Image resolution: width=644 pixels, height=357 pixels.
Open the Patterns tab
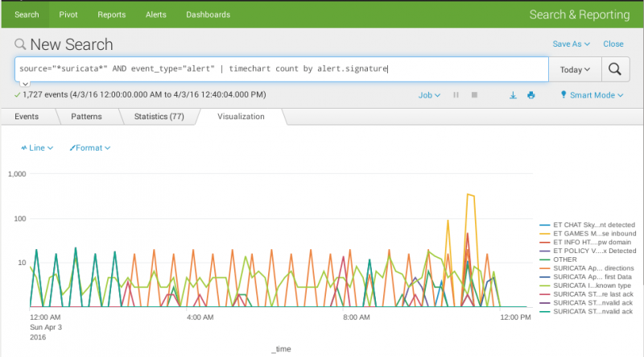[x=86, y=117]
